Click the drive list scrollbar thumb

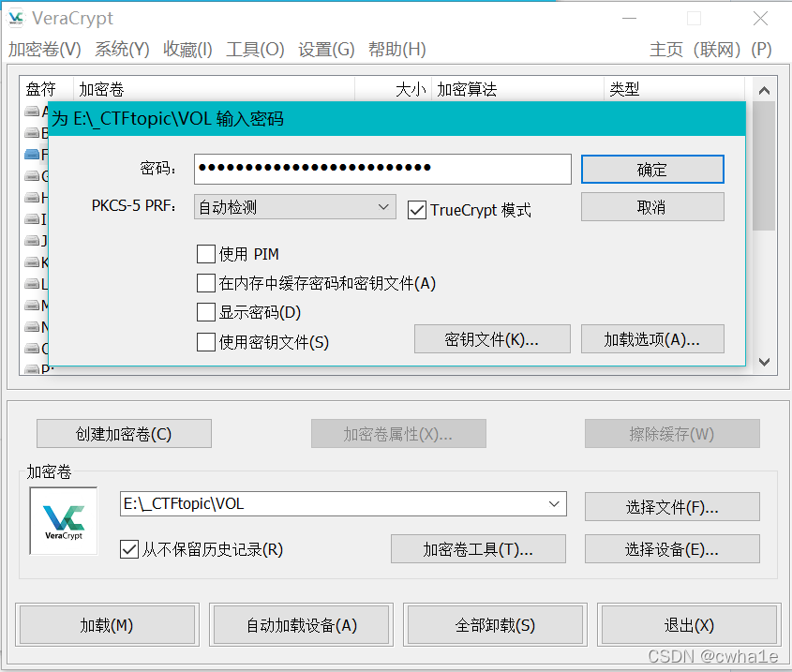(x=764, y=166)
